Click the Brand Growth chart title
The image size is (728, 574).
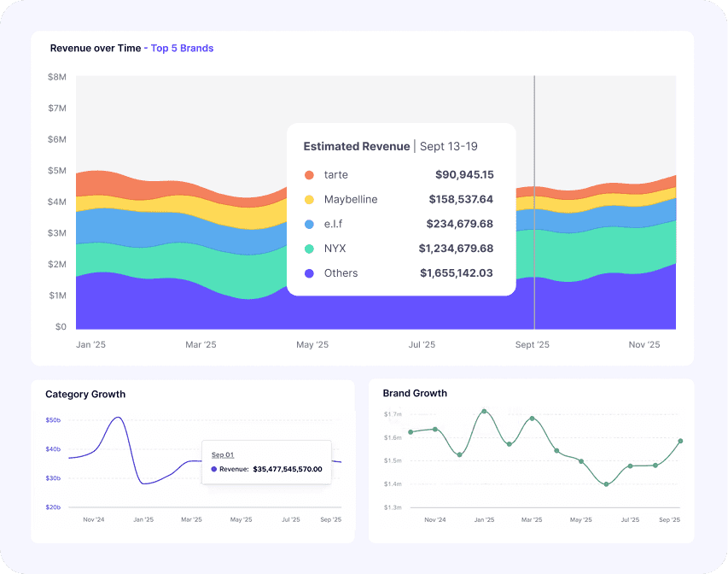click(415, 394)
